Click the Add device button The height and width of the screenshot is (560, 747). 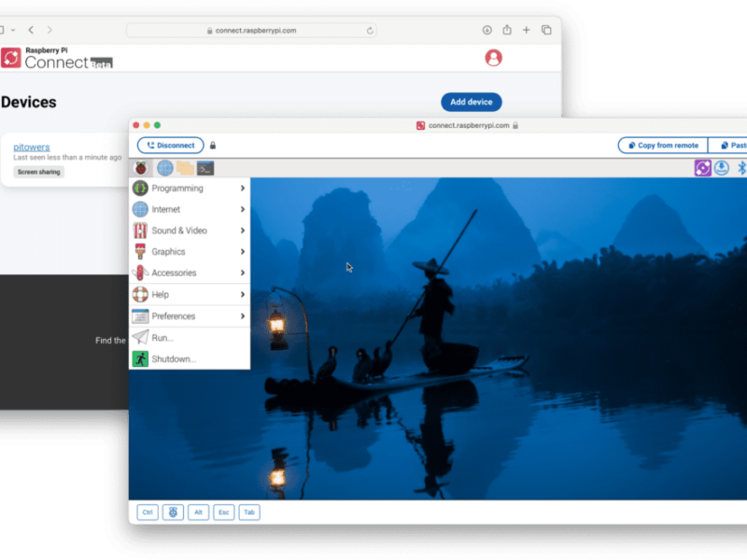(471, 103)
